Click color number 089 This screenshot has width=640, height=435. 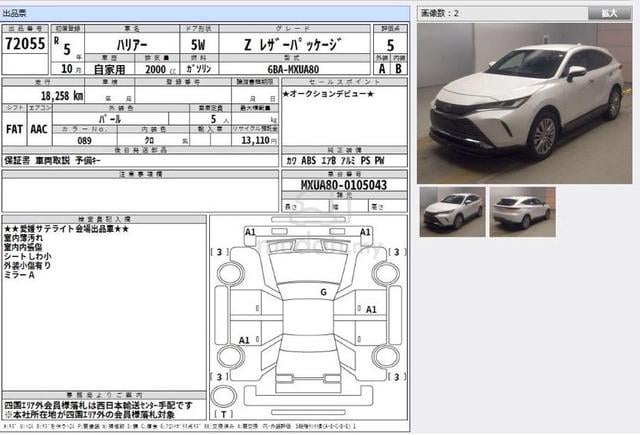point(84,141)
